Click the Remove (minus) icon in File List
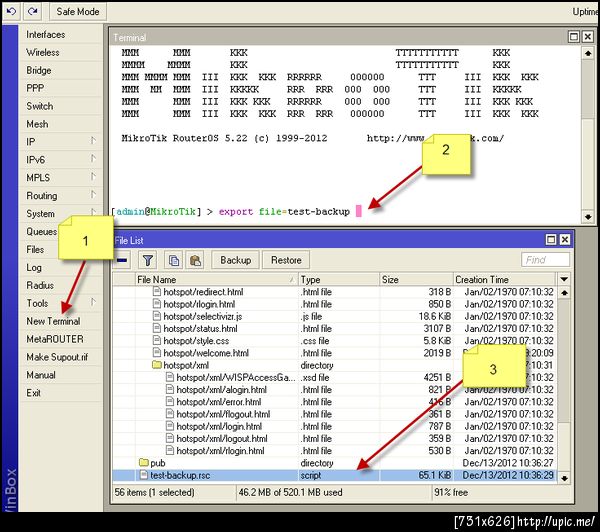The height and width of the screenshot is (532, 600). point(122,260)
